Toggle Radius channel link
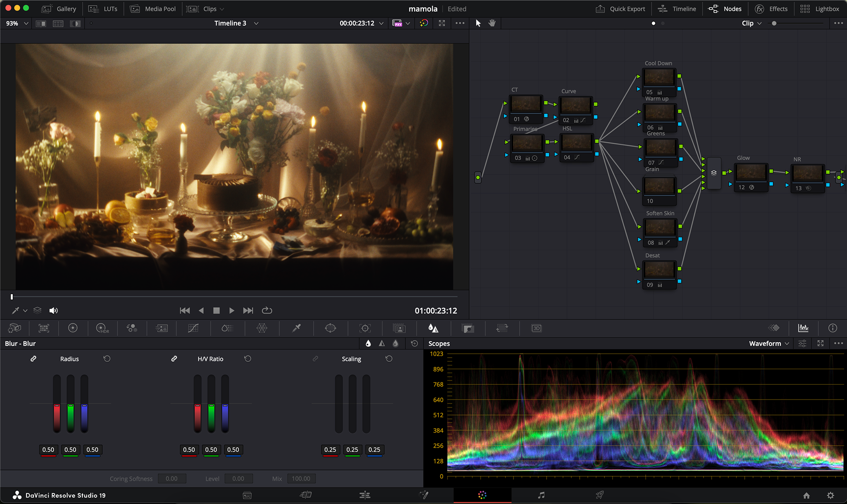This screenshot has height=504, width=847. [x=33, y=359]
